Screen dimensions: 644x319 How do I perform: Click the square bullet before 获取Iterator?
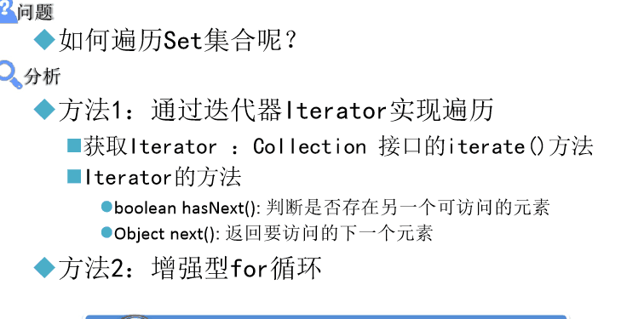(x=74, y=146)
